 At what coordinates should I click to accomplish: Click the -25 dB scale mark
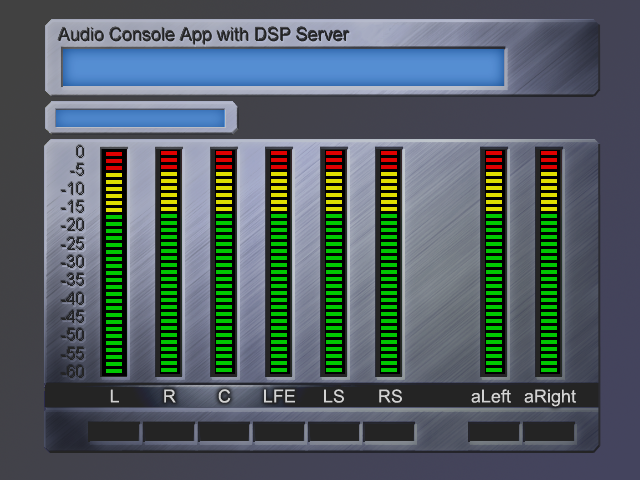pyautogui.click(x=73, y=244)
